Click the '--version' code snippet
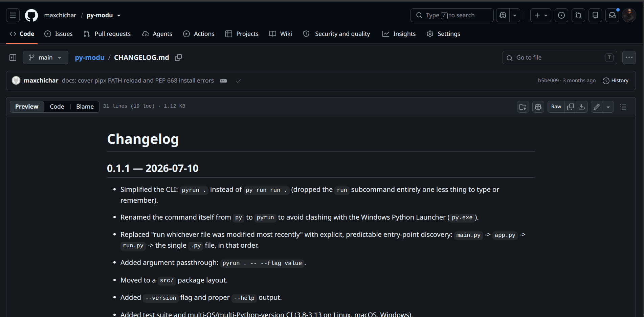This screenshot has width=644, height=317. click(161, 298)
